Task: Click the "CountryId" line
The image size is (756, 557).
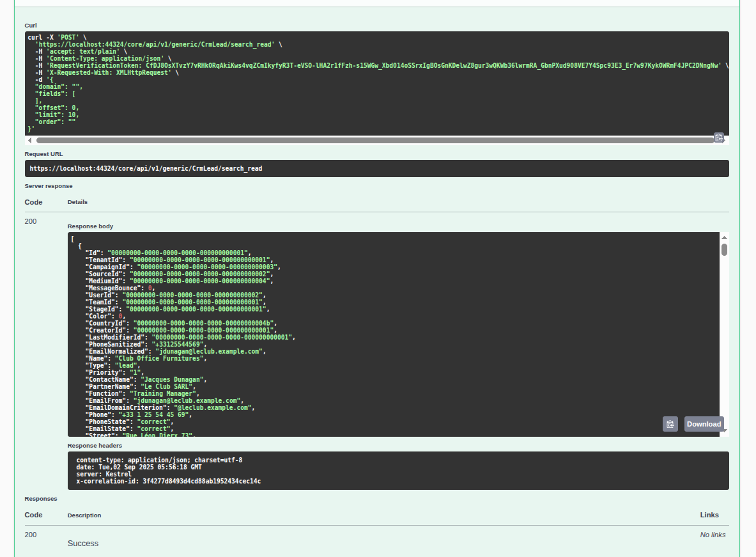Action: [181, 324]
